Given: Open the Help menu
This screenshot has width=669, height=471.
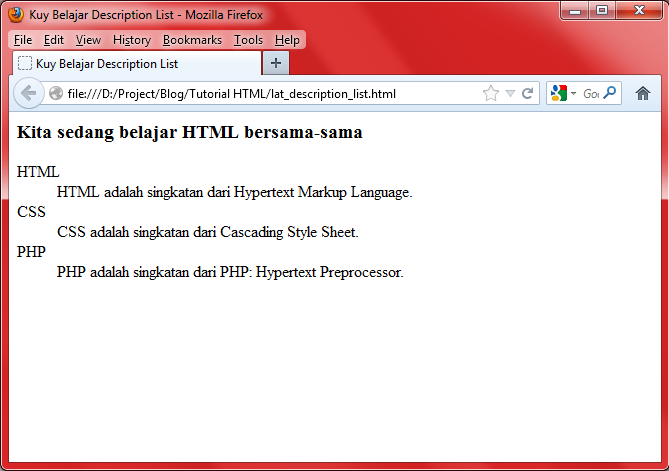Looking at the screenshot, I should click(x=287, y=40).
